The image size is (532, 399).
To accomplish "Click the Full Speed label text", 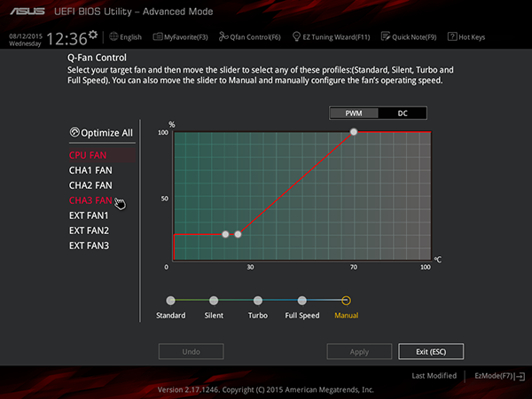I will point(302,316).
